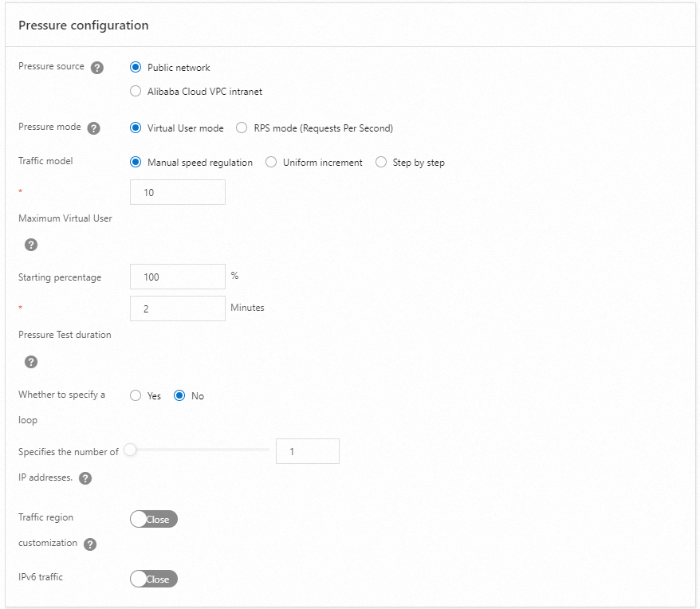
Task: Choose Virtual User mode
Action: [136, 128]
